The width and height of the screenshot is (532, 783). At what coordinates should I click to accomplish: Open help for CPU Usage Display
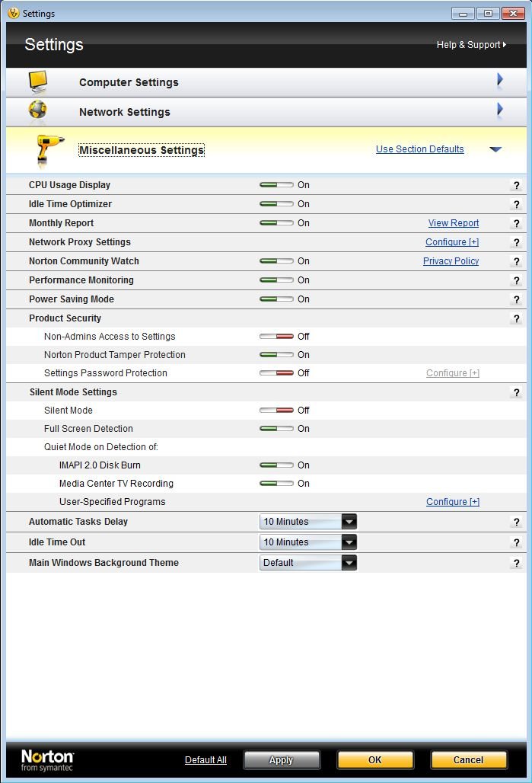coord(517,185)
